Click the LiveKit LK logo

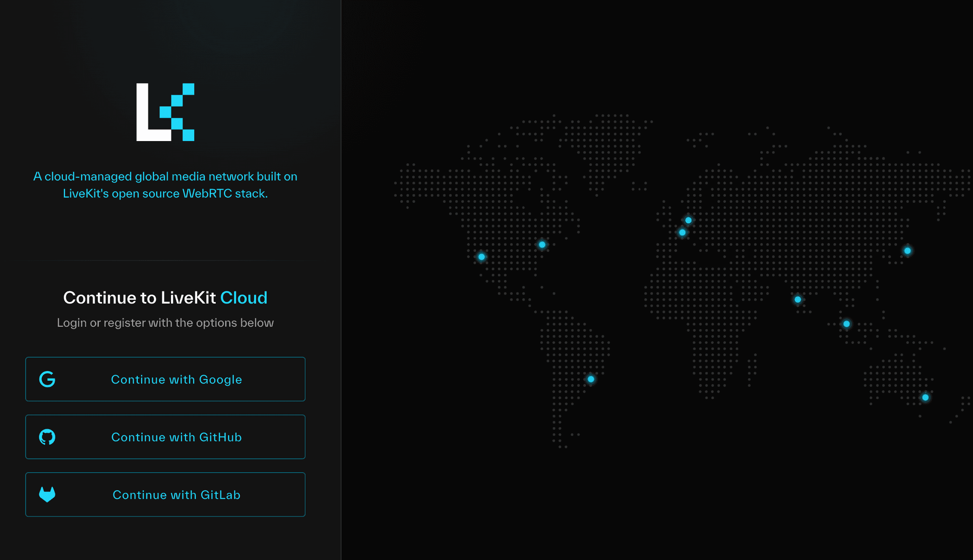pos(165,112)
